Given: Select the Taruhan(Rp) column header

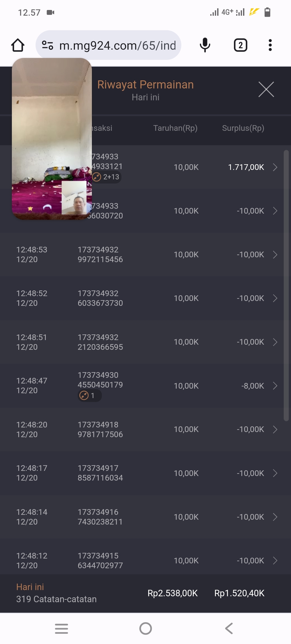Looking at the screenshot, I should pos(175,128).
